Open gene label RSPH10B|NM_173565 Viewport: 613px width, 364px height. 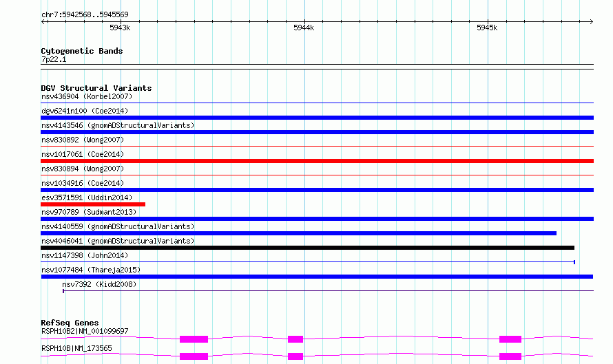pyautogui.click(x=76, y=348)
